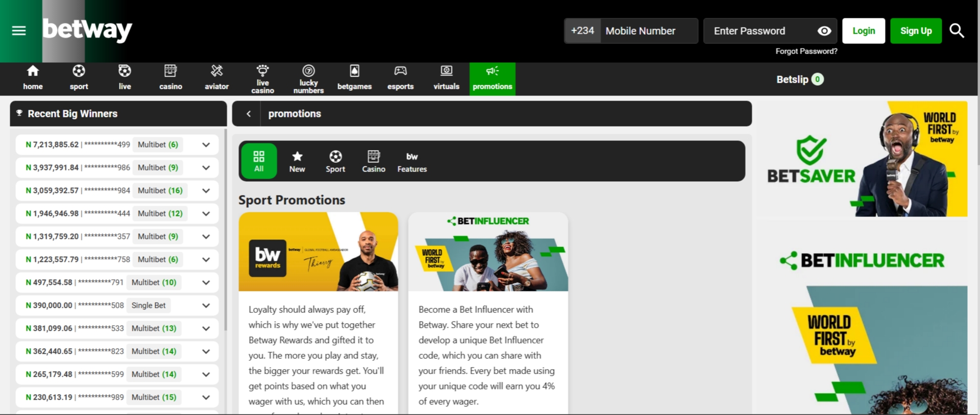Launch the aviator game section
This screenshot has height=415, width=980.
pos(216,79)
